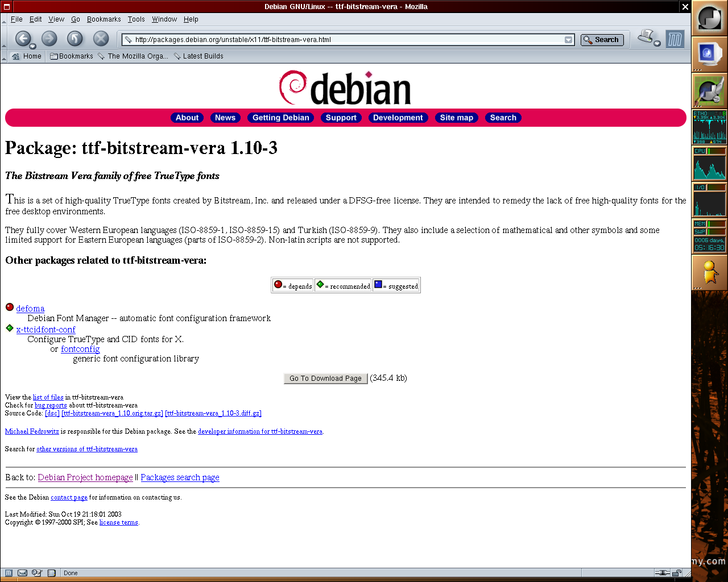
Task: Open the Michael Fedrowitz maintainer link
Action: click(x=32, y=431)
